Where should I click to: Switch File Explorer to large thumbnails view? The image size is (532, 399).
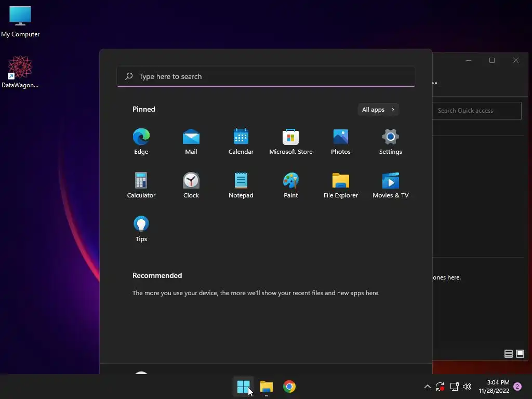[520, 354]
